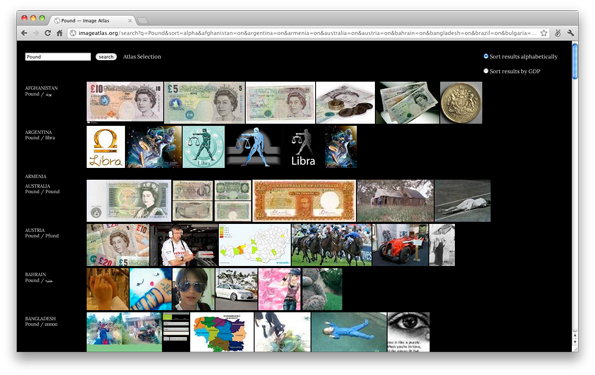Reload the page with the refresh icon

47,33
